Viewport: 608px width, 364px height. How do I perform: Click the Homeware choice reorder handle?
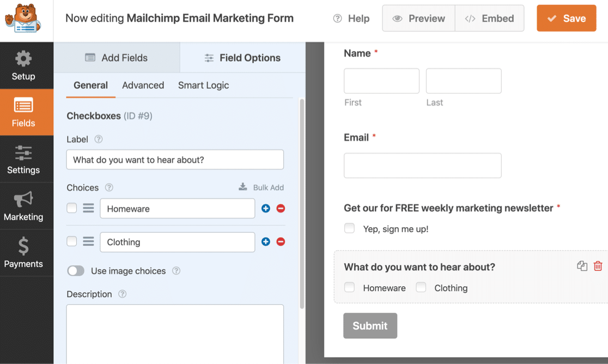(x=88, y=208)
